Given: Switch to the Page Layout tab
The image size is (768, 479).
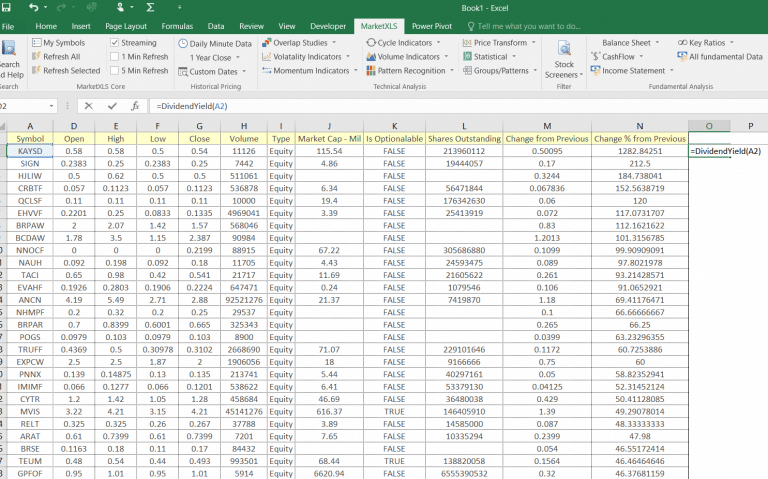Looking at the screenshot, I should pyautogui.click(x=126, y=26).
